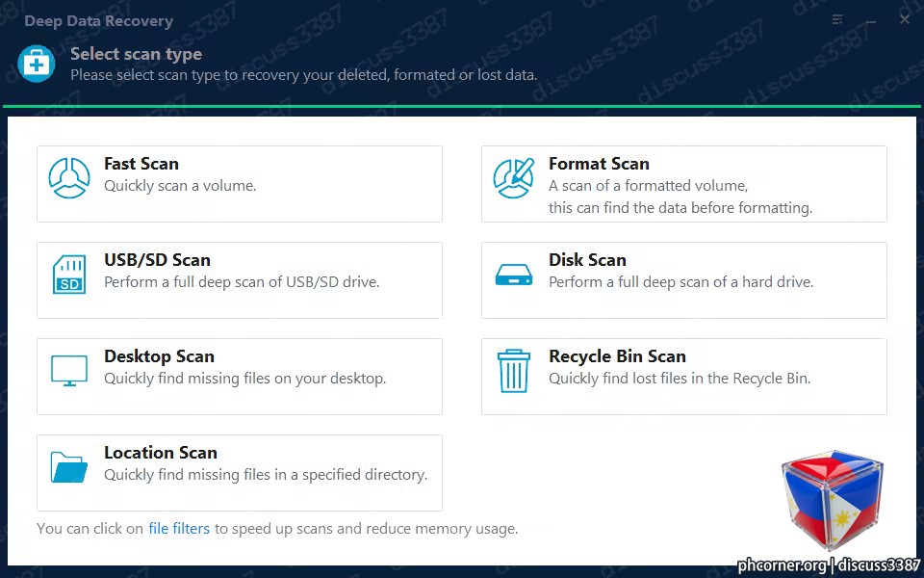Start USB/SD Scan via its title

157,259
